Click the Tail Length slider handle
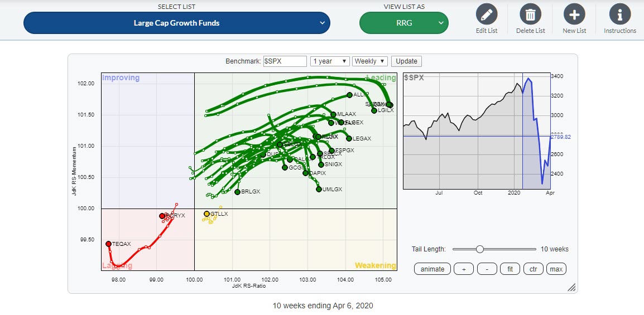644x315 pixels. [479, 249]
